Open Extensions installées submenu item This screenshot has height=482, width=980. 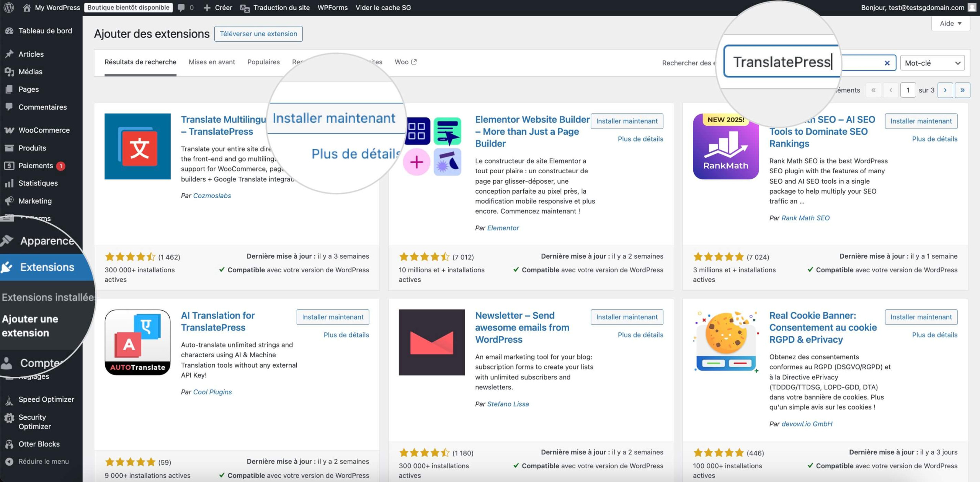tap(47, 297)
